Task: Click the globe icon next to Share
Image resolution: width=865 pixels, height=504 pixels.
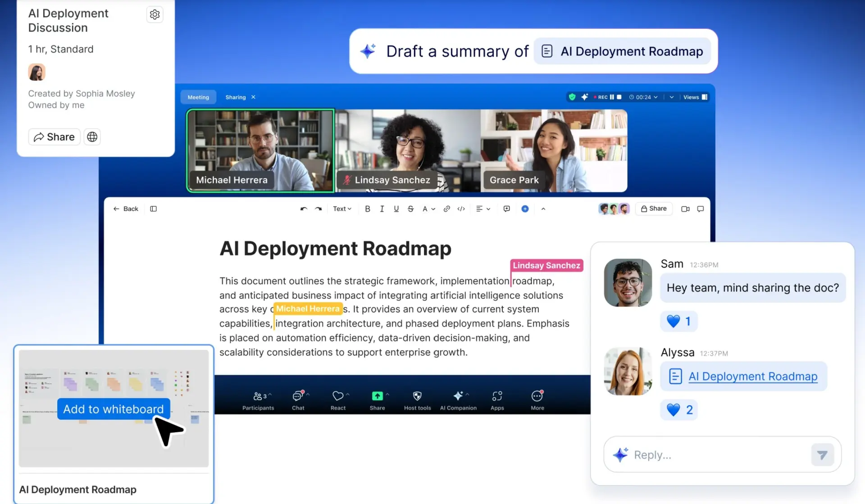Action: point(92,137)
